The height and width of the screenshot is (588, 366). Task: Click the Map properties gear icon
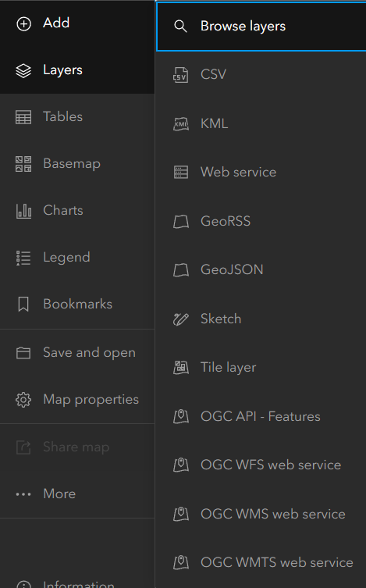tap(23, 400)
